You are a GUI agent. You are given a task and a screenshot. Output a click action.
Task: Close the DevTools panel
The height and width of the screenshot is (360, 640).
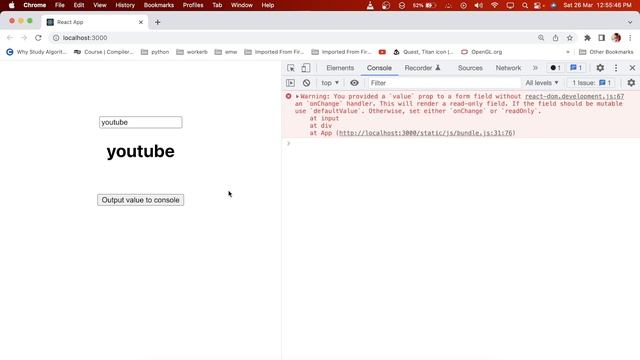click(x=632, y=68)
